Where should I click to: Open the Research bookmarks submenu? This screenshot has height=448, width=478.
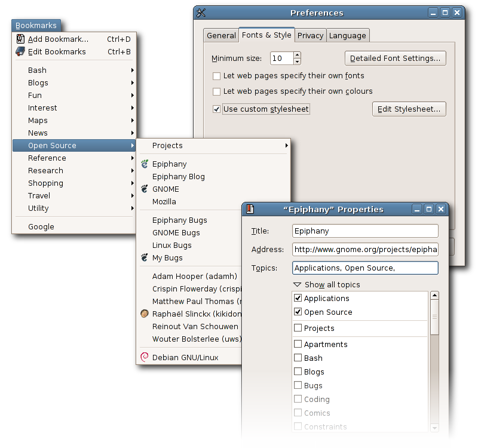coord(74,170)
